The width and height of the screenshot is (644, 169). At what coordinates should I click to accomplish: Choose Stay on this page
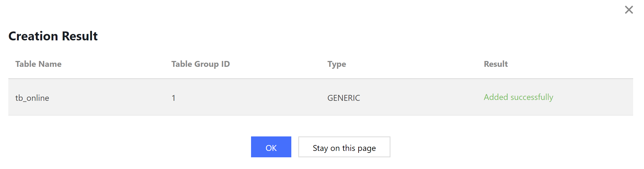[344, 147]
